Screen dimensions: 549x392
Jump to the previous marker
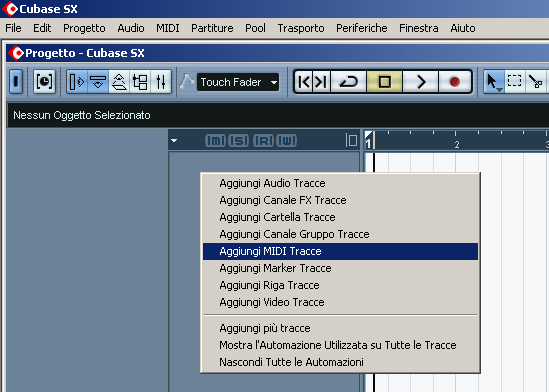[303, 82]
